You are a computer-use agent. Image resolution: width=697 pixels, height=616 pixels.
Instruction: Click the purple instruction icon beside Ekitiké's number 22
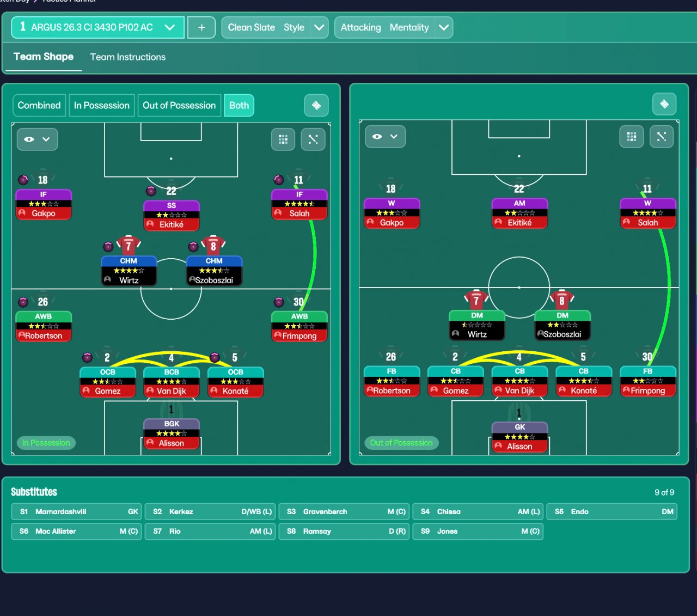pyautogui.click(x=151, y=191)
